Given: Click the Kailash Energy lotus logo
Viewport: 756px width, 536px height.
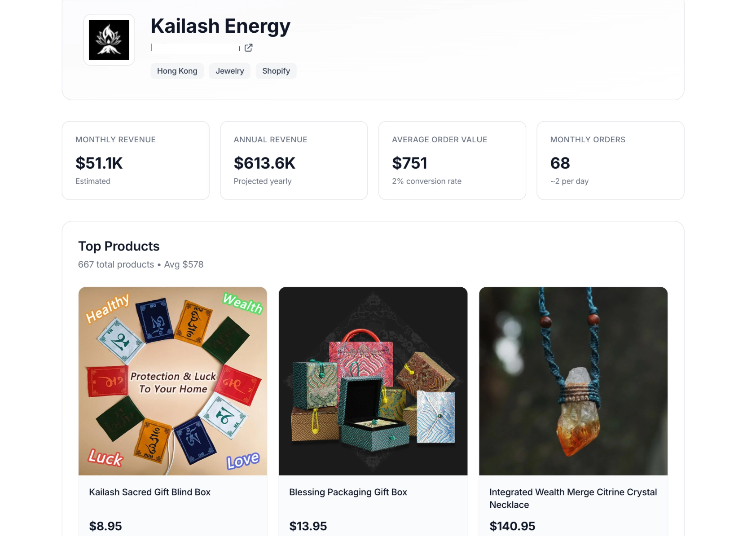Looking at the screenshot, I should click(x=109, y=40).
